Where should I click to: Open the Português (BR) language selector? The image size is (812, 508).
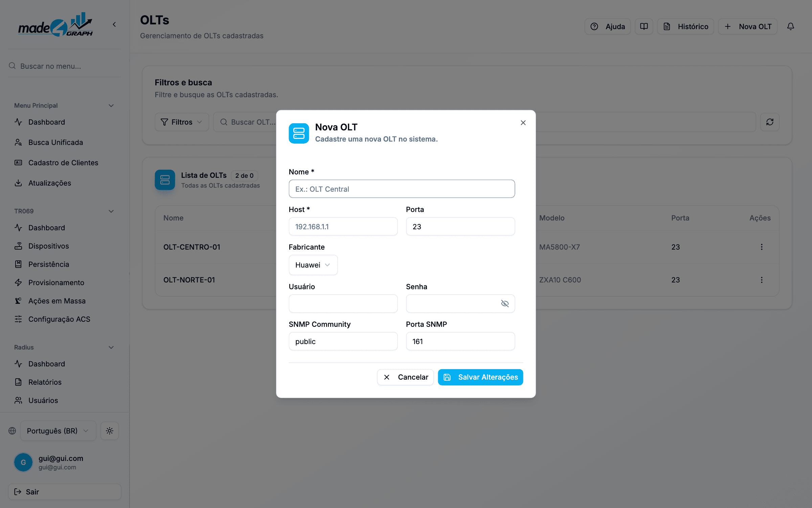tap(58, 431)
